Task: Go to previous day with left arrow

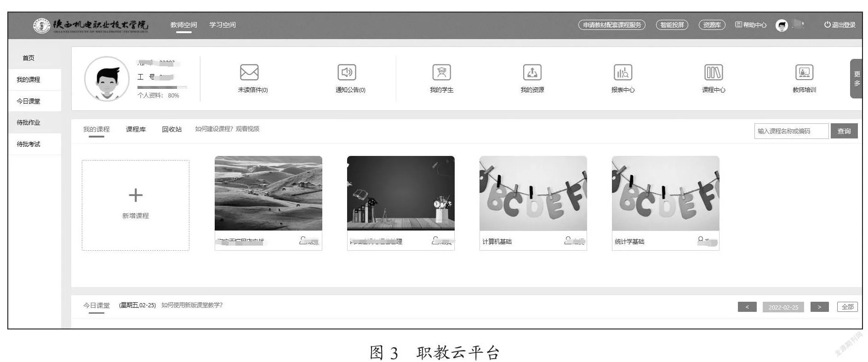Action: click(x=747, y=307)
